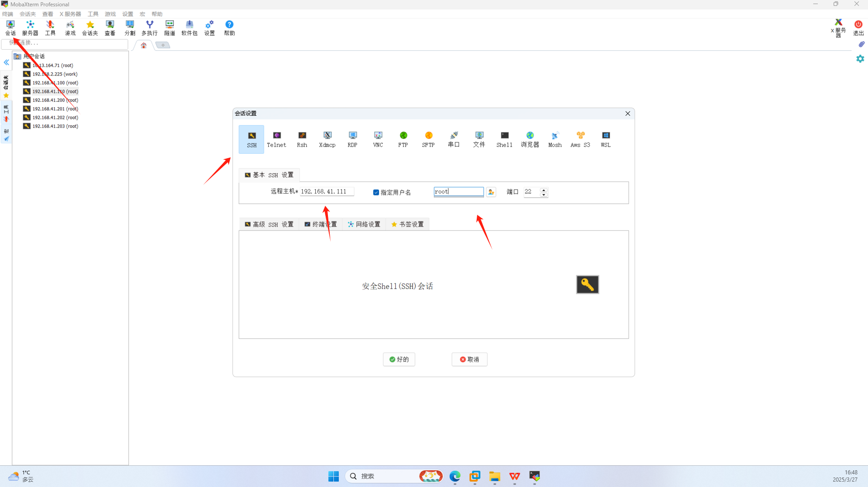Image resolution: width=868 pixels, height=487 pixels.
Task: Open the 多执行 (MultiExec) toolbar icon
Action: click(150, 28)
